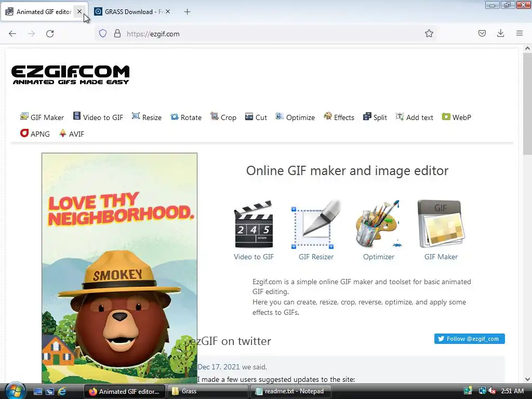
Task: Go forward with the forward arrow
Action: click(x=31, y=34)
